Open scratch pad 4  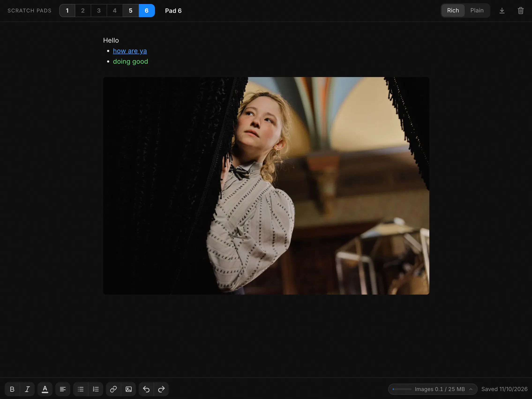[115, 11]
